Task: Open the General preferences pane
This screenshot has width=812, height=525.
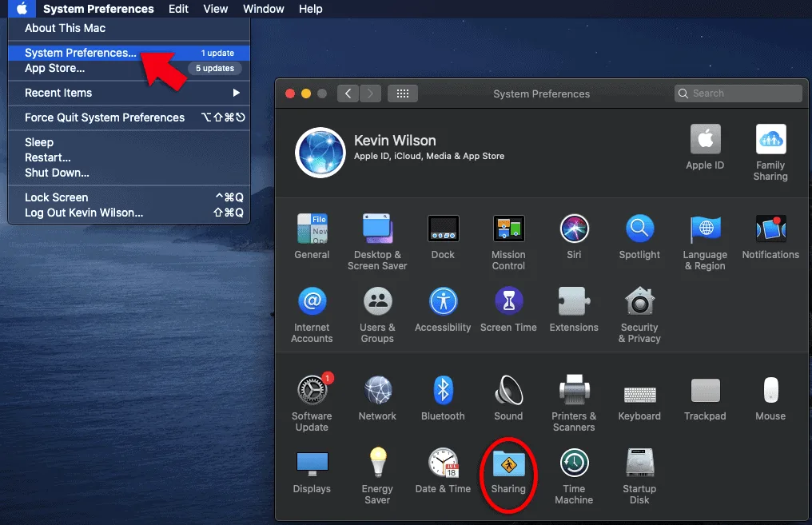Action: pos(312,237)
